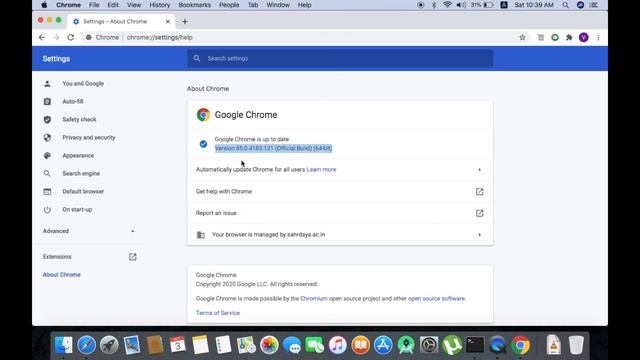The height and width of the screenshot is (360, 640).
Task: Open Search engine settings
Action: (81, 173)
